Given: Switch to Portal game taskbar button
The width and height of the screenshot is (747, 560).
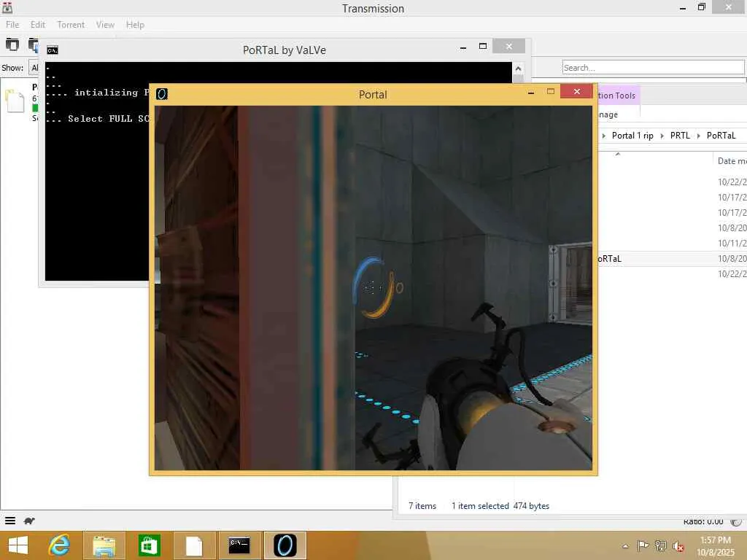Looking at the screenshot, I should coord(285,545).
